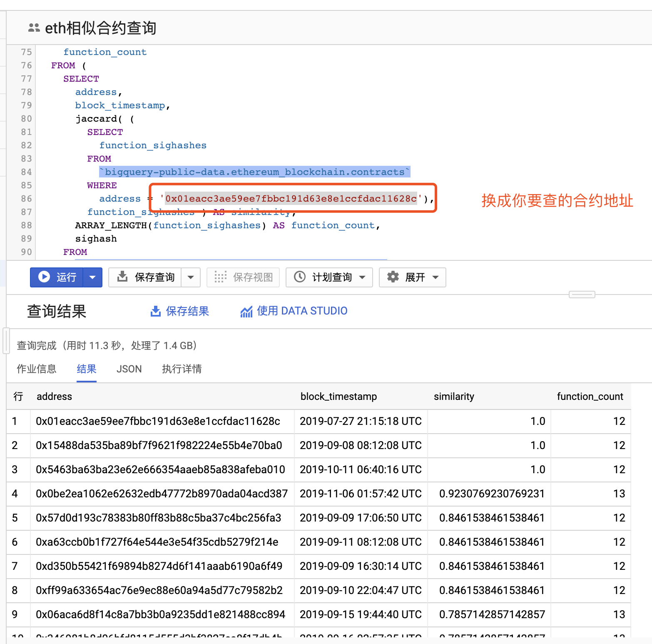Image resolution: width=652 pixels, height=644 pixels.
Task: Open the dropdown arrow next to 保存查询
Action: click(191, 277)
